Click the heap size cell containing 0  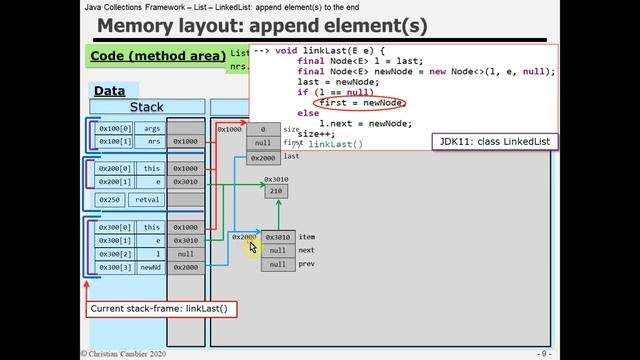click(x=263, y=129)
